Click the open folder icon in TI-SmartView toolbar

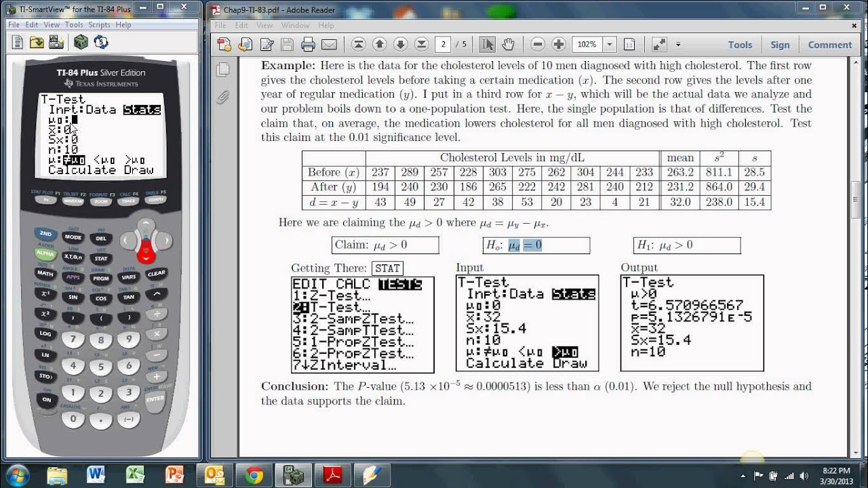click(x=37, y=42)
